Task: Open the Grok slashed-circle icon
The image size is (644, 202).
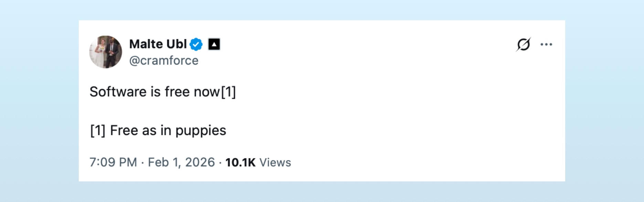Action: coord(523,44)
